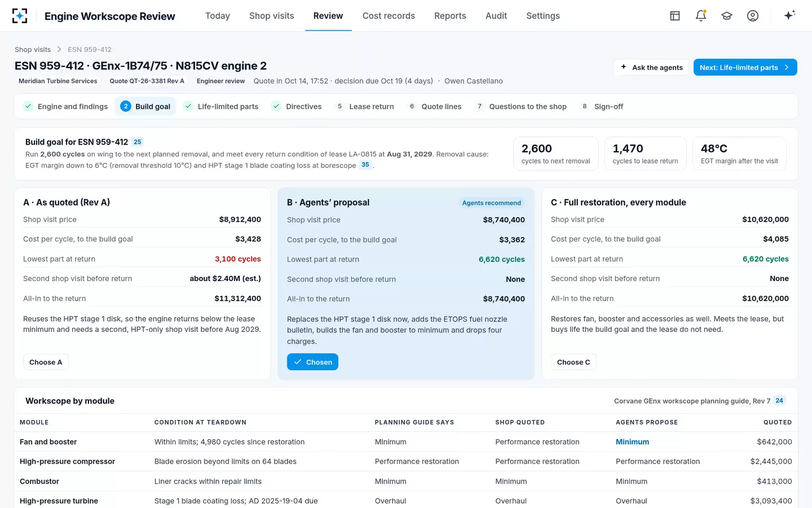Click the 48°C EGT margin card
Screen dimensions: 812x508
[x=739, y=154]
